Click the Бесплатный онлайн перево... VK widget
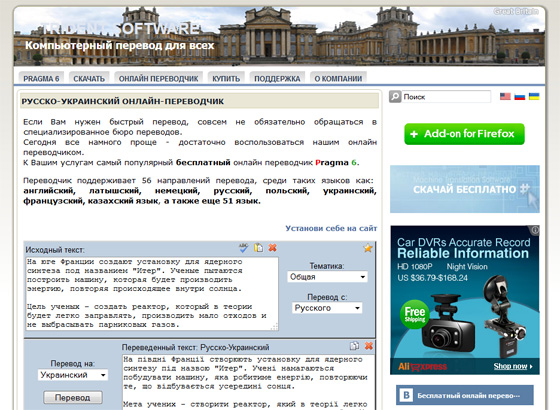Image resolution: width=560 pixels, height=410 pixels. point(465,395)
